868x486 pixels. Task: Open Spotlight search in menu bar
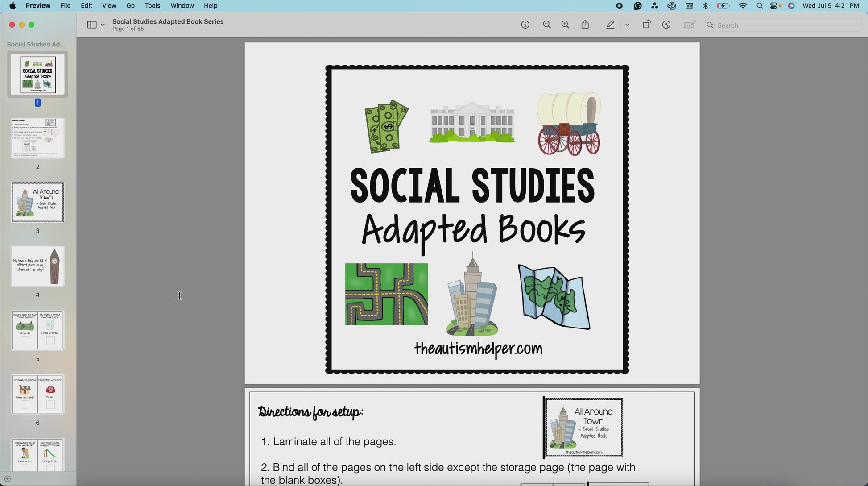pyautogui.click(x=760, y=6)
